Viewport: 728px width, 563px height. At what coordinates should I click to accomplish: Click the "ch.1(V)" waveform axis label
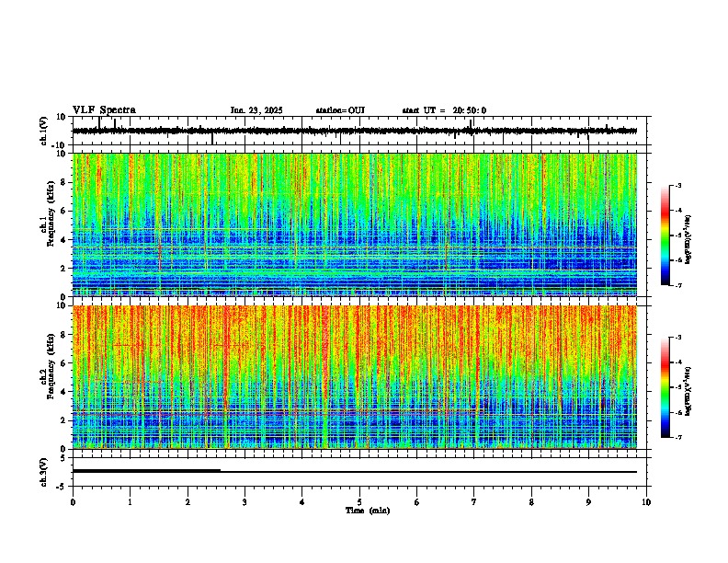coord(44,131)
